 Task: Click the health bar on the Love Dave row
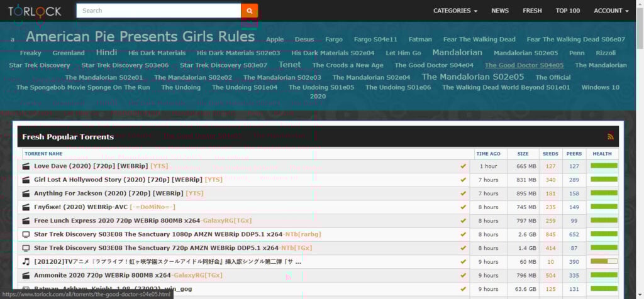(604, 166)
